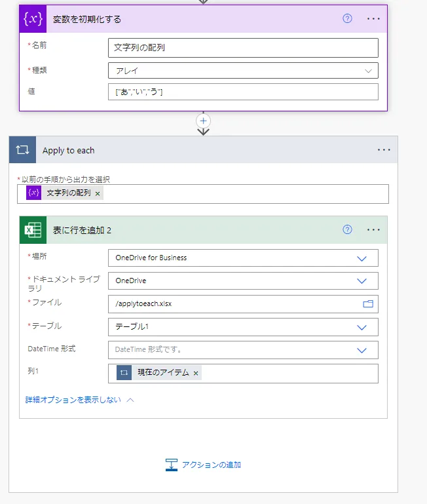Open help for the initialize variable action
This screenshot has width=427, height=504.
tap(347, 18)
